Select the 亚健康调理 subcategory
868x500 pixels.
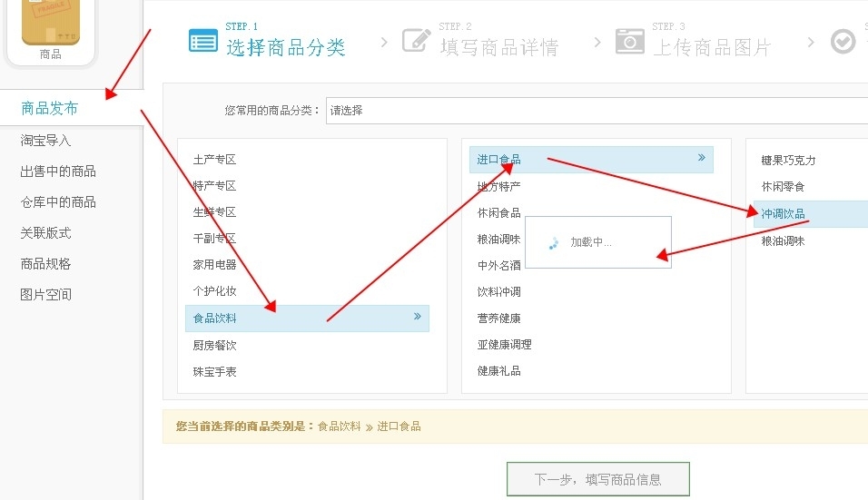point(504,345)
